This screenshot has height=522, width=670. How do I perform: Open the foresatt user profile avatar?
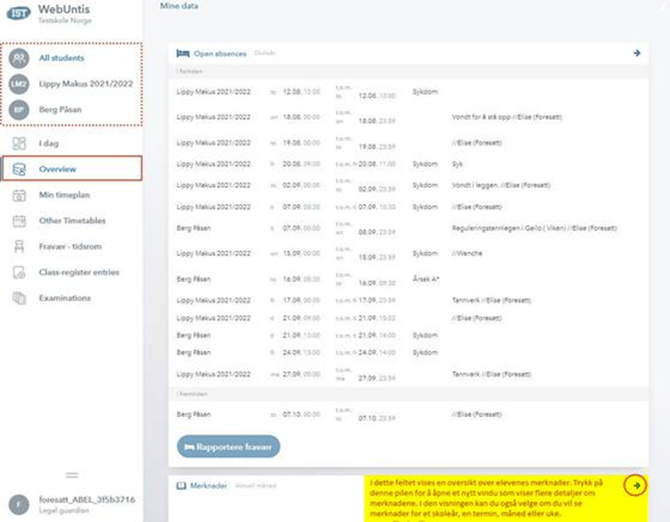coord(18,505)
